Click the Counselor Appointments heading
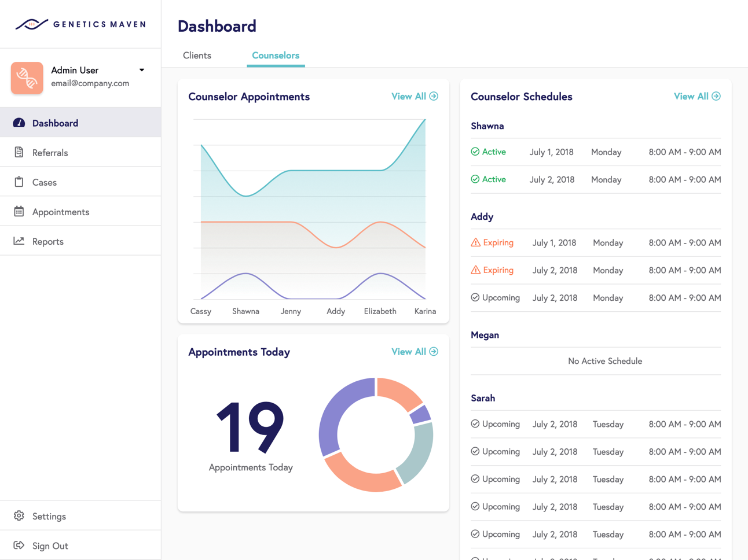The width and height of the screenshot is (748, 560). pos(249,97)
